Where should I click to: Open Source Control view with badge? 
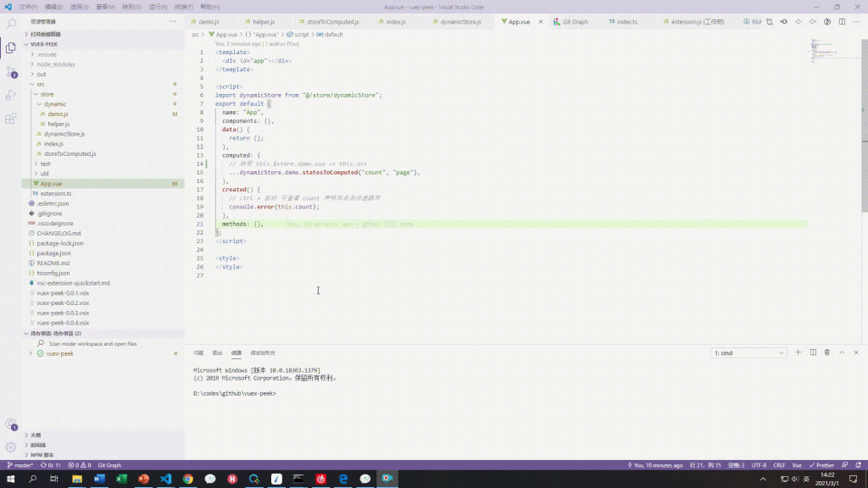coord(11,71)
